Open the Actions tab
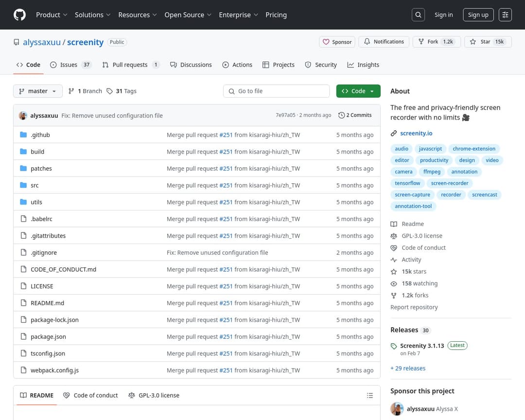This screenshot has width=525, height=420. point(237,65)
